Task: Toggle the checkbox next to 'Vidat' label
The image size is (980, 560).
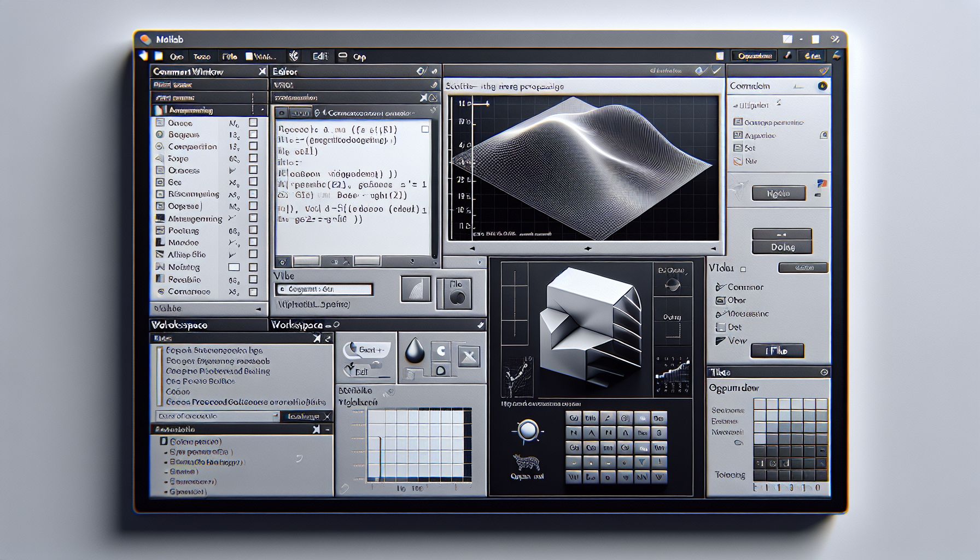Action: (743, 269)
